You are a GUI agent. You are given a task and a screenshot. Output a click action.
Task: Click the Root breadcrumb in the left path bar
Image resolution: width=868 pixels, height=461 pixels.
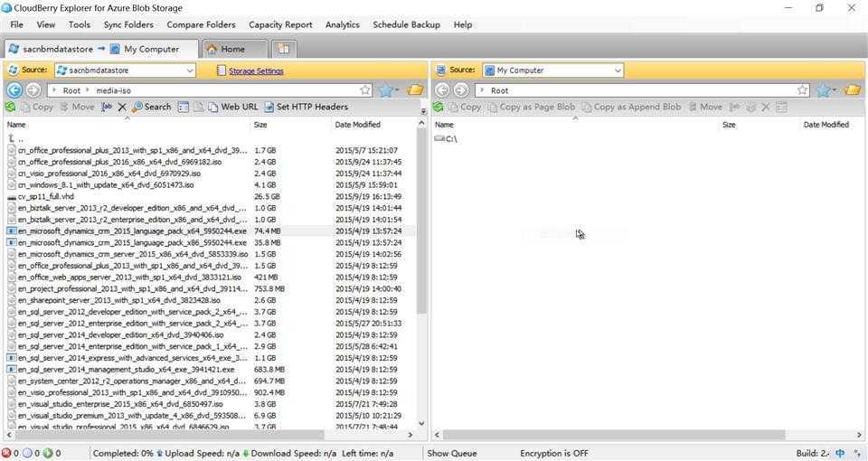click(71, 90)
